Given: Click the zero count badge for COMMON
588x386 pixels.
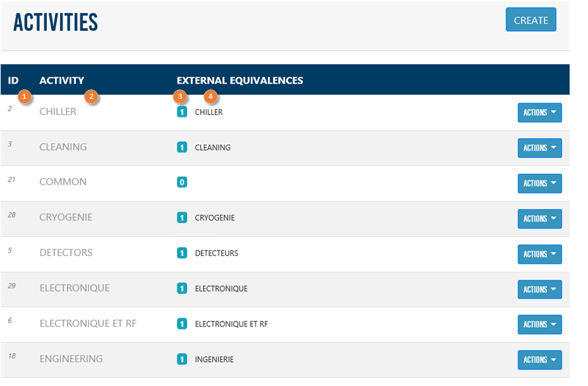Looking at the screenshot, I should 182,183.
